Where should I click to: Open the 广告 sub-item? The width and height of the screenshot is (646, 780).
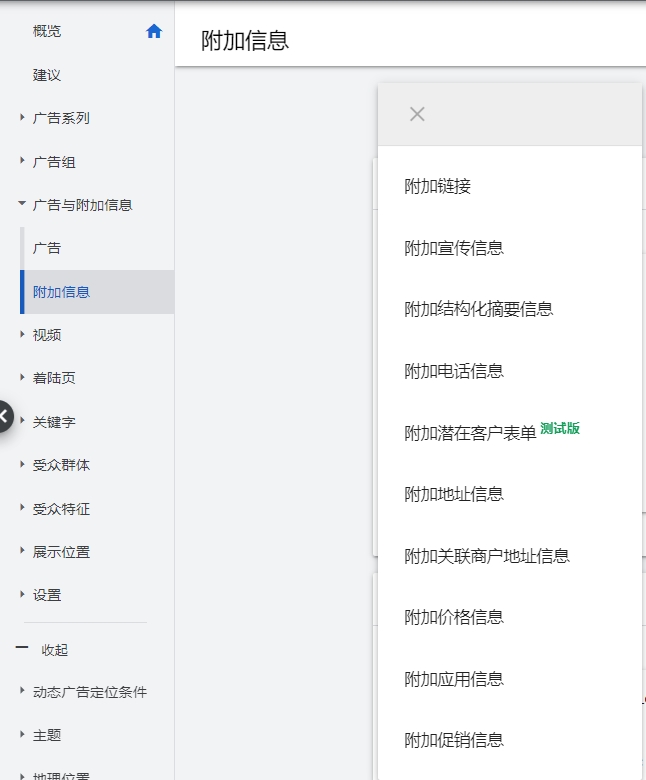pyautogui.click(x=47, y=248)
